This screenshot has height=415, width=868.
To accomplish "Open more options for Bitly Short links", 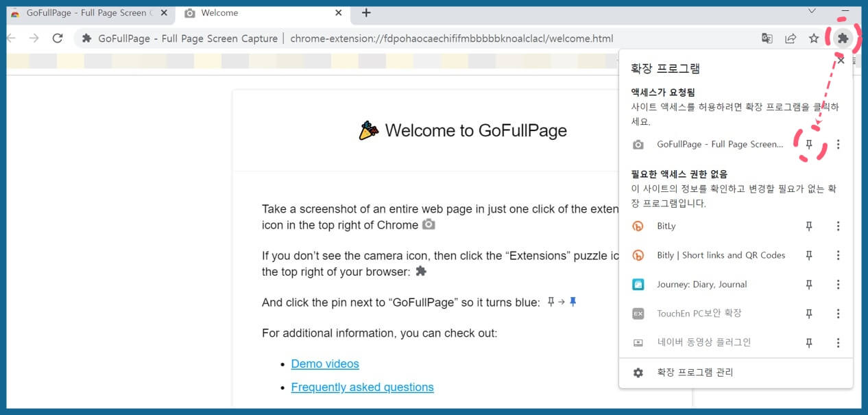I will point(838,255).
